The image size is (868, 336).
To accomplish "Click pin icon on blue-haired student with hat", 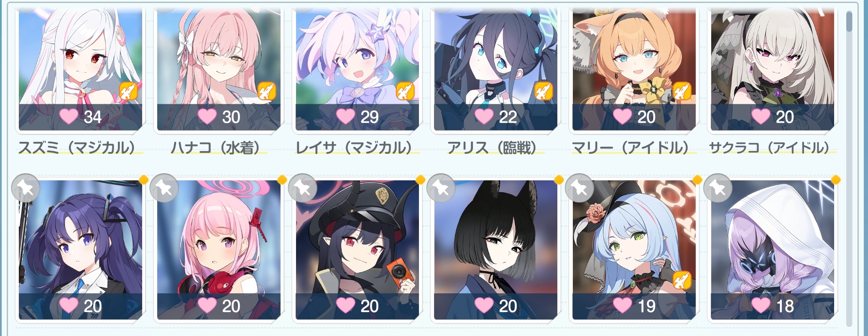I will tap(580, 188).
